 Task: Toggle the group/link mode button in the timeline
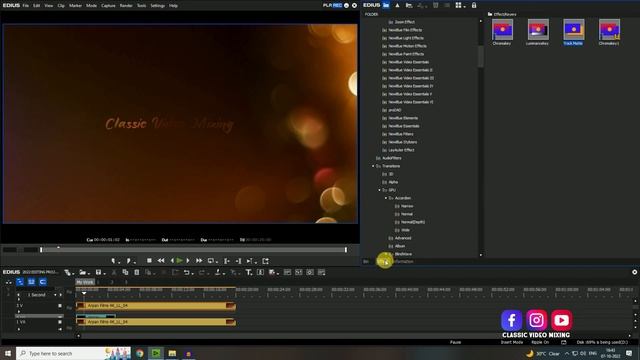click(42, 282)
